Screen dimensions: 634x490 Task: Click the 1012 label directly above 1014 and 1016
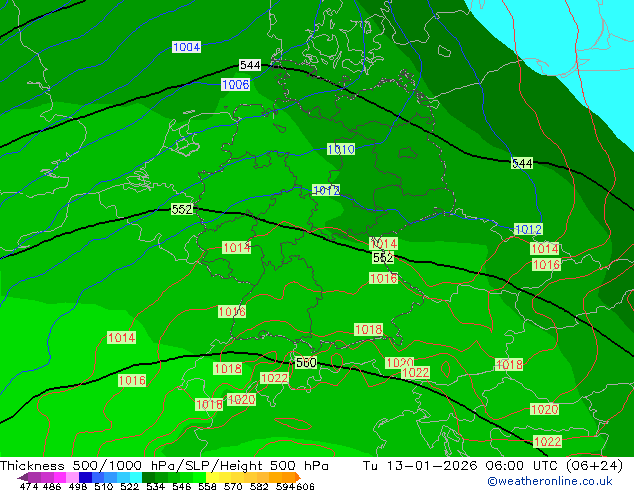[x=528, y=229]
